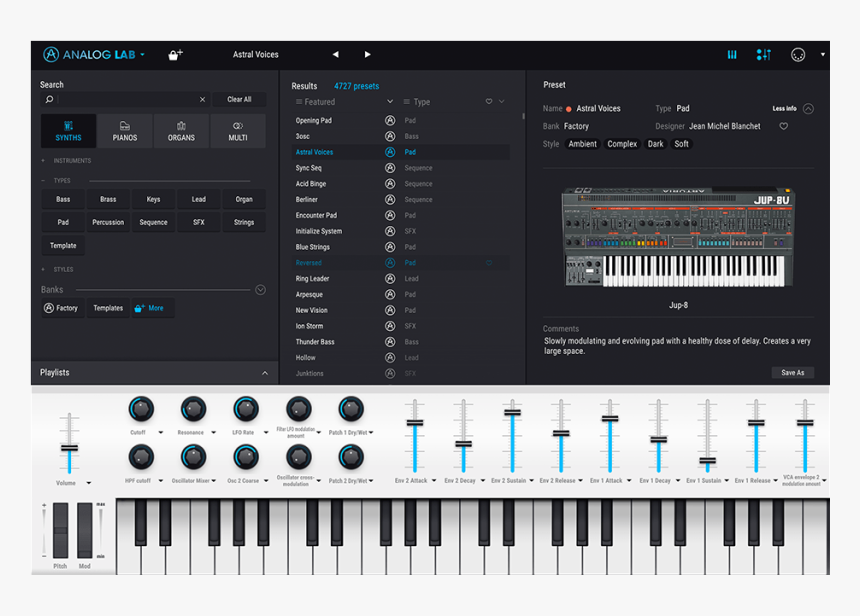Sort results by Type column
The width and height of the screenshot is (860, 616).
pos(417,102)
